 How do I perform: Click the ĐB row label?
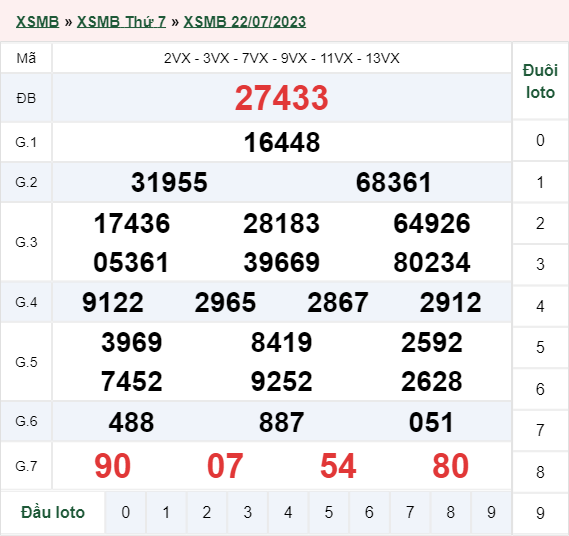[26, 98]
